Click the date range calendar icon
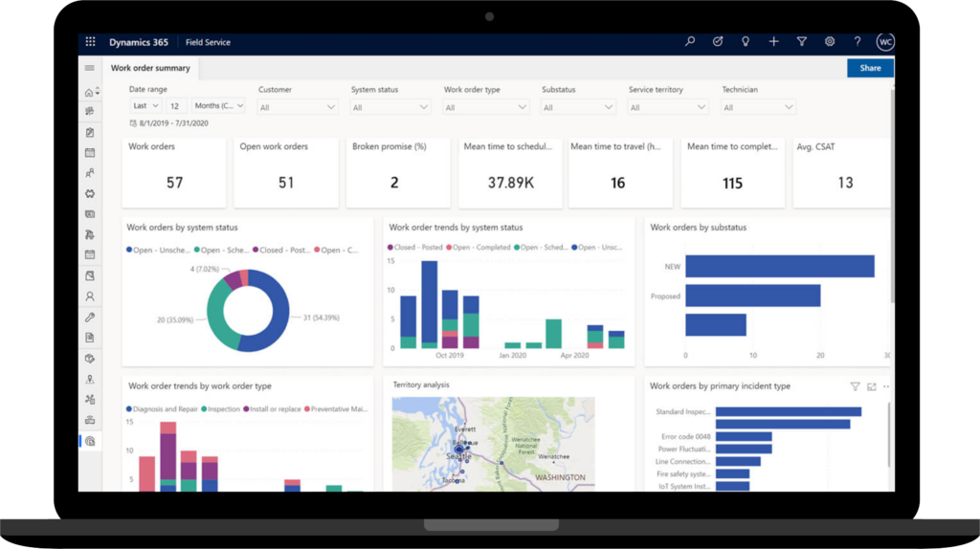Viewport: 980px width, 549px height. (x=133, y=123)
